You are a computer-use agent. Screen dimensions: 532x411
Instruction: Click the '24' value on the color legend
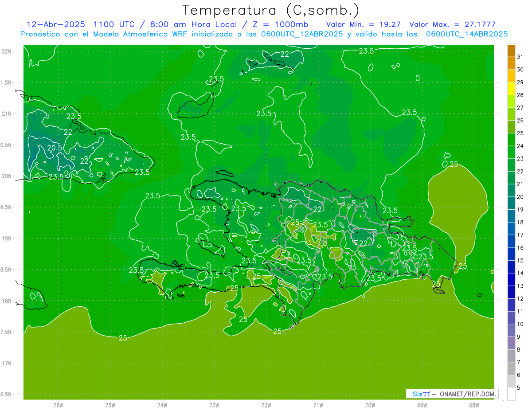[x=520, y=146]
